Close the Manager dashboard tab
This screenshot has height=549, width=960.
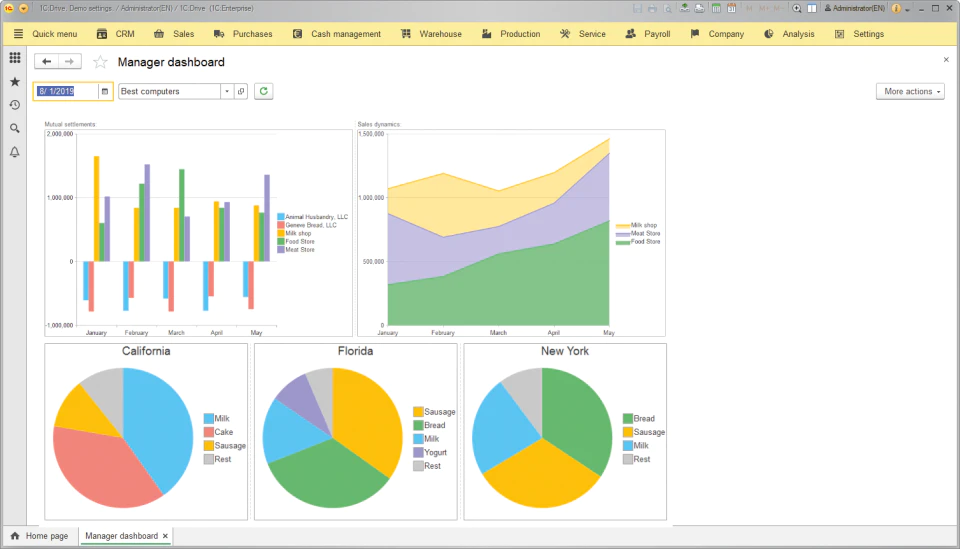click(x=165, y=536)
